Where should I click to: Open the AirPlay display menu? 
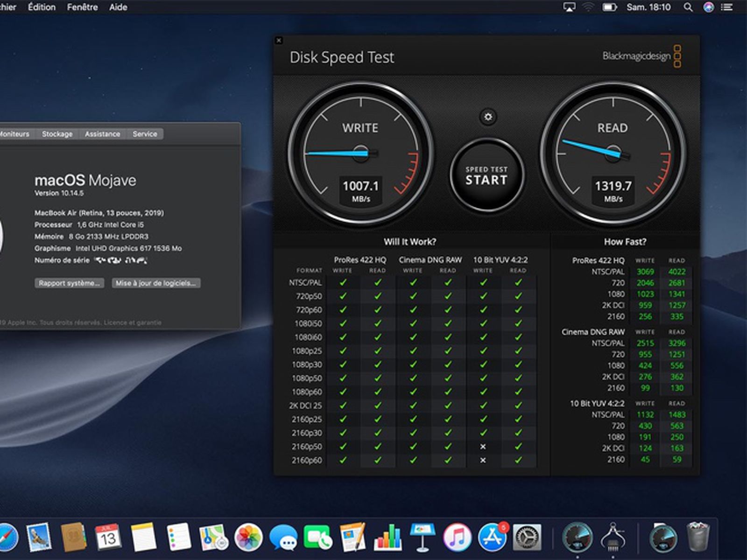coord(569,7)
